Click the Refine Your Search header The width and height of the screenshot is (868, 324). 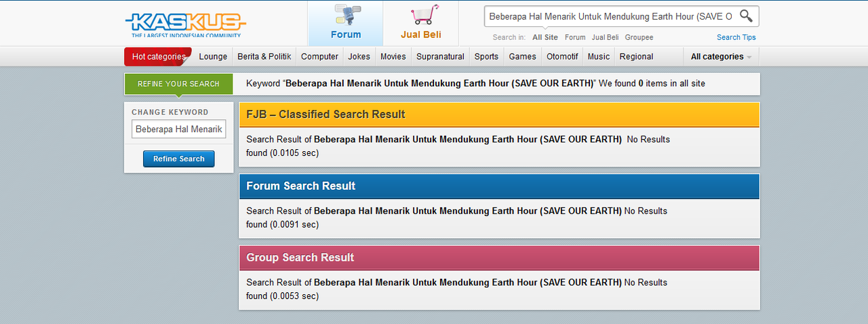[178, 84]
